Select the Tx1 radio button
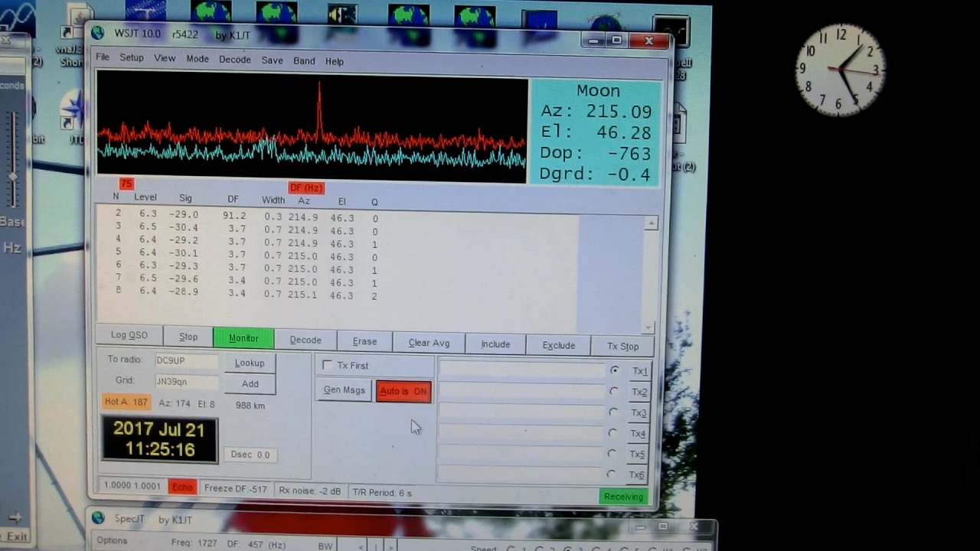The image size is (980, 551). coord(615,370)
